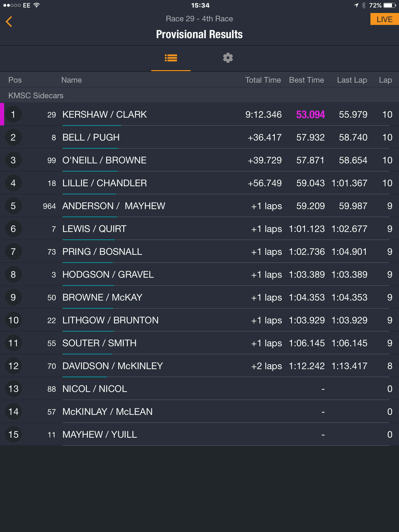Open DAVIDSON / McKINLEY row

click(199, 366)
